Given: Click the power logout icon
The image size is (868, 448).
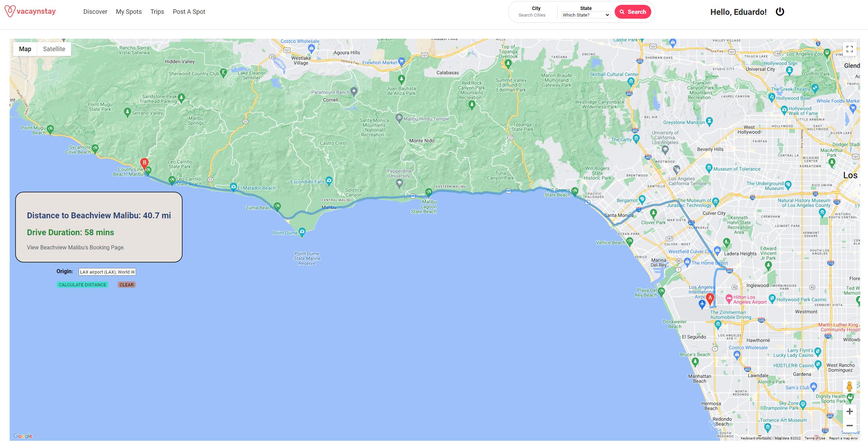Looking at the screenshot, I should point(780,12).
